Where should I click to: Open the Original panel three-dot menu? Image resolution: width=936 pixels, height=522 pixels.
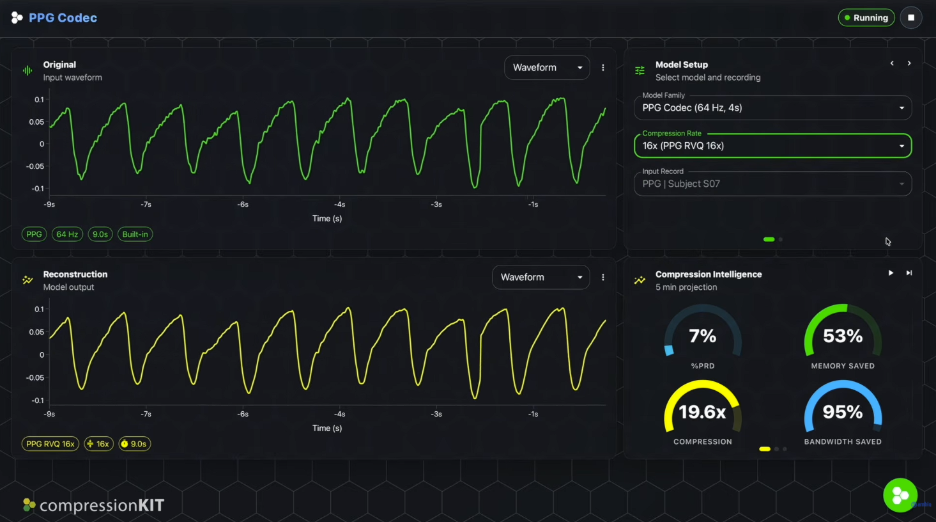[603, 67]
